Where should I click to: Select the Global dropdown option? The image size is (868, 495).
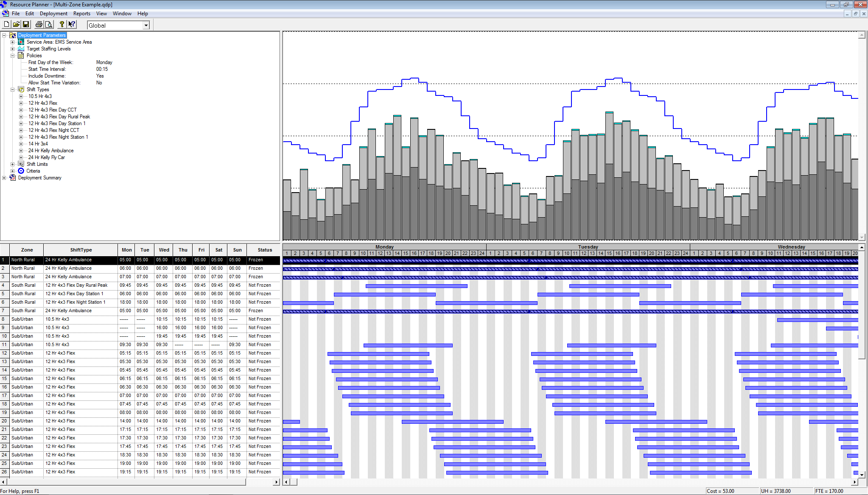click(x=118, y=25)
